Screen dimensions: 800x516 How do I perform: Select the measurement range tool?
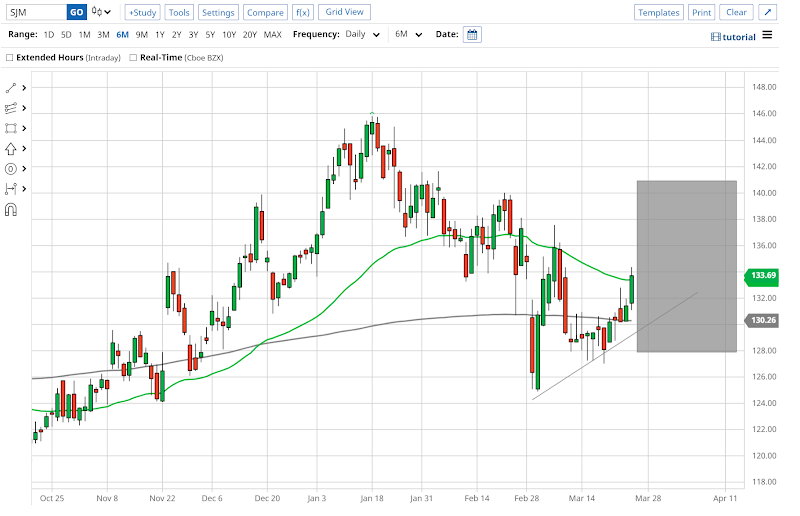click(12, 188)
